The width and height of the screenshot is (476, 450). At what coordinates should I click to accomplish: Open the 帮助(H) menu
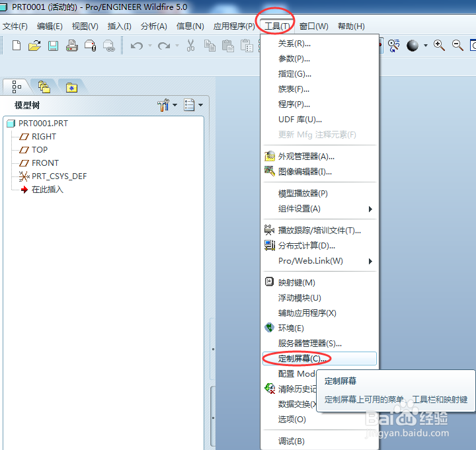[x=351, y=26]
